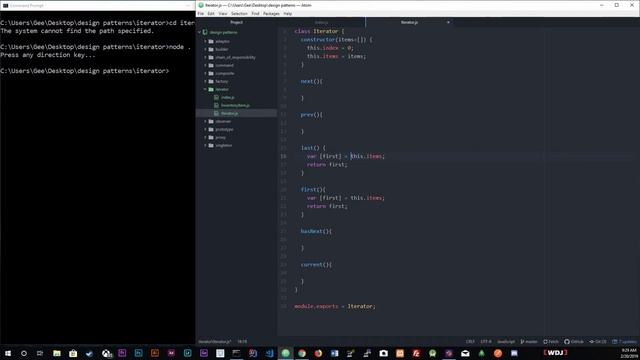Screen dimensions: 640x360
Task: Expand the factory folder arrow
Action: [x=205, y=81]
